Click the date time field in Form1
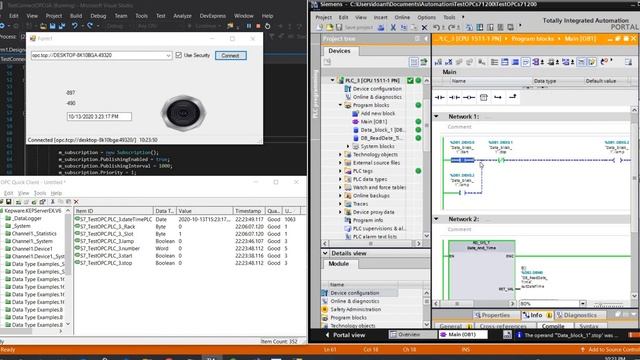Viewport: 640px width, 360px height. pos(99,117)
